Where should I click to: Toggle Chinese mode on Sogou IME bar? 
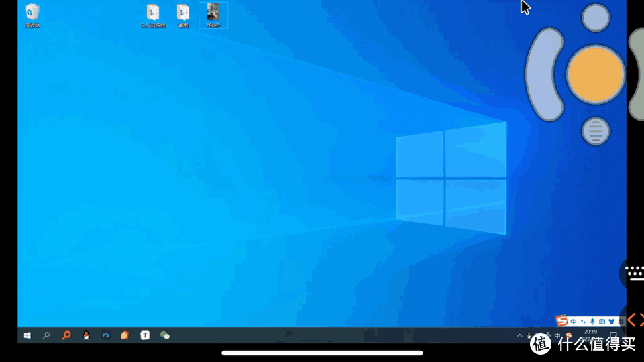(x=574, y=321)
